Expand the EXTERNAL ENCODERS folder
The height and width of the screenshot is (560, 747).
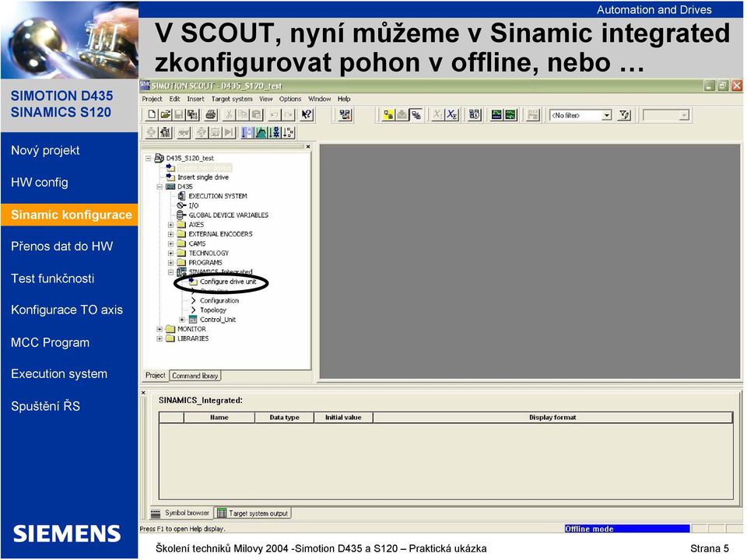pos(170,234)
